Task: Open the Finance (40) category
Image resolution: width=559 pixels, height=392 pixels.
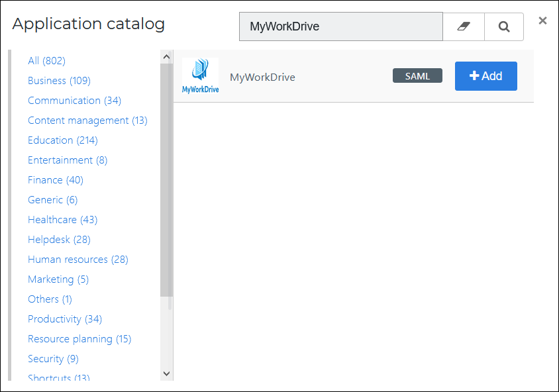Action: [x=56, y=180]
